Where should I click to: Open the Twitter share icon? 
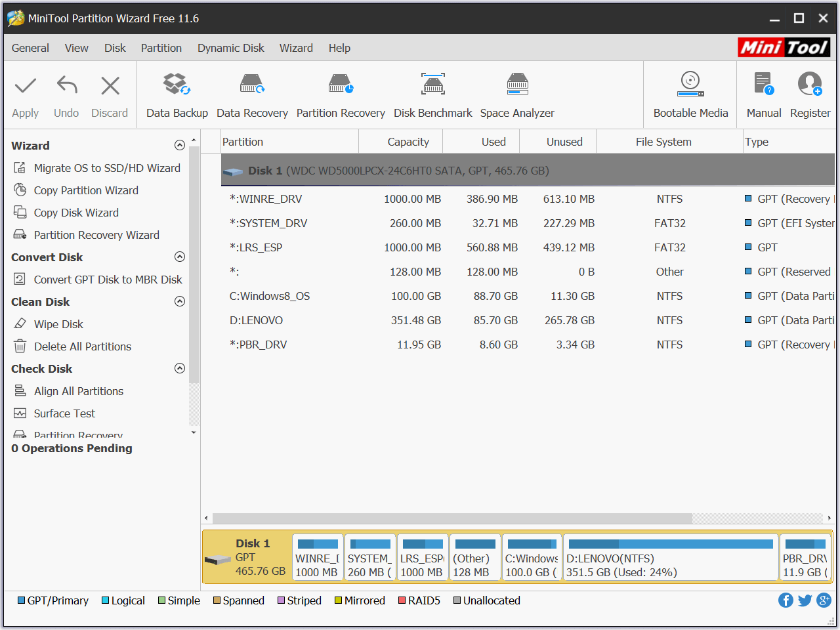805,600
